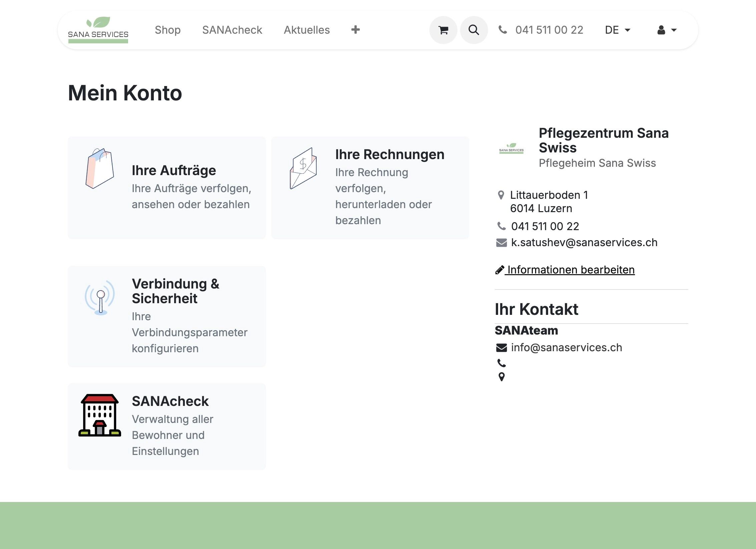
Task: Click the plus icon in navigation
Action: [x=355, y=30]
